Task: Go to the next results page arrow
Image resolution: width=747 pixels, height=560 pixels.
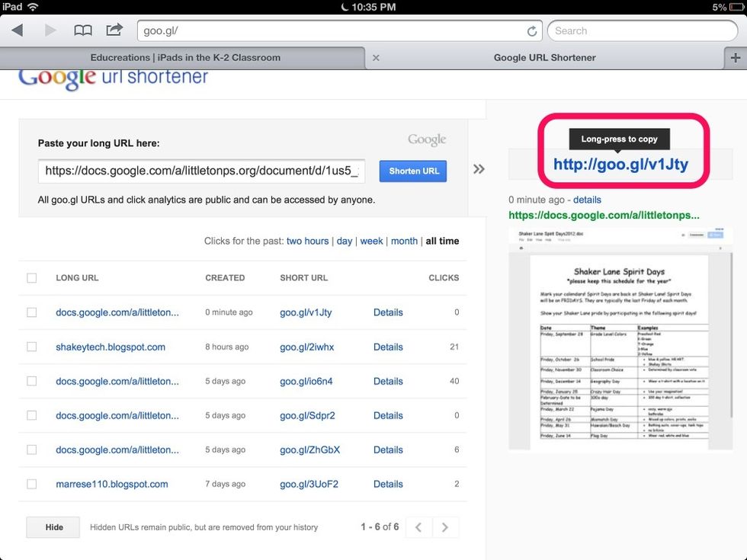Action: coord(445,527)
